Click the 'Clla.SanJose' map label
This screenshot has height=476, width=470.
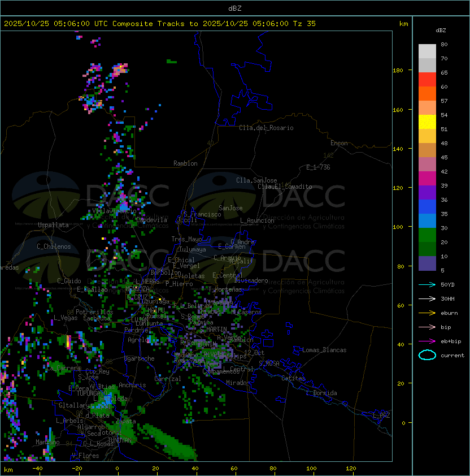(256, 180)
